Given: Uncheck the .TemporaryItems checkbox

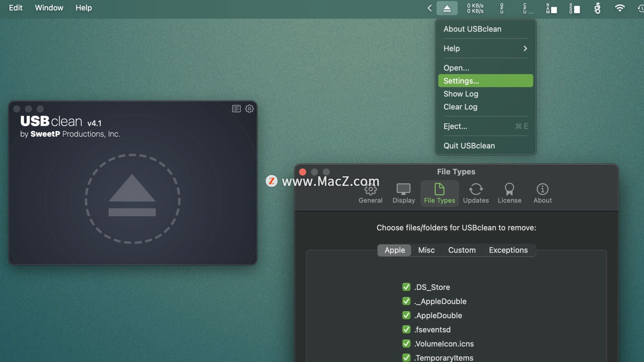Looking at the screenshot, I should pyautogui.click(x=406, y=358).
